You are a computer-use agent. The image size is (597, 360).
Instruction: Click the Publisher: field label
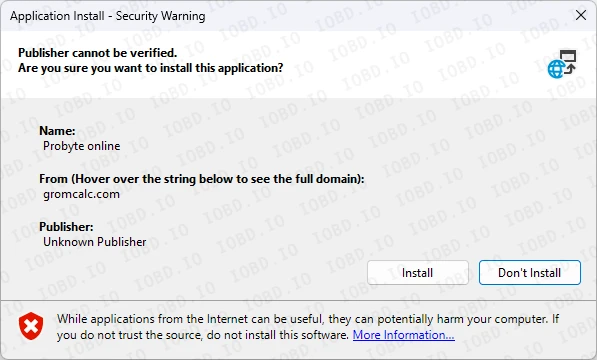(x=66, y=227)
